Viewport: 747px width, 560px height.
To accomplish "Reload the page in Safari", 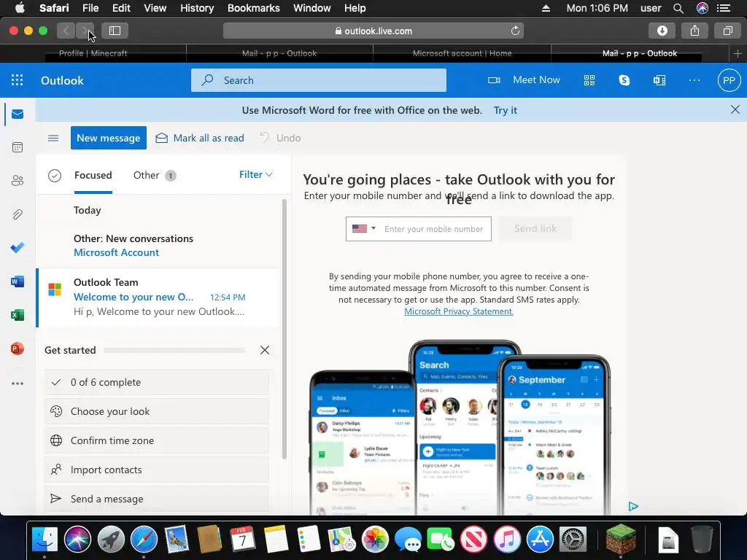I will tap(515, 31).
